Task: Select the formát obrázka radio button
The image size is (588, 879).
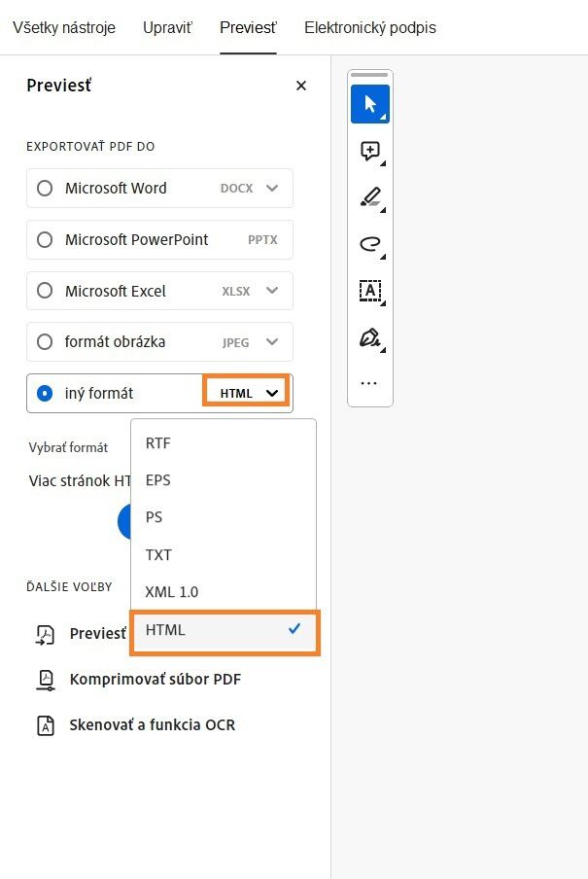Action: click(x=45, y=341)
